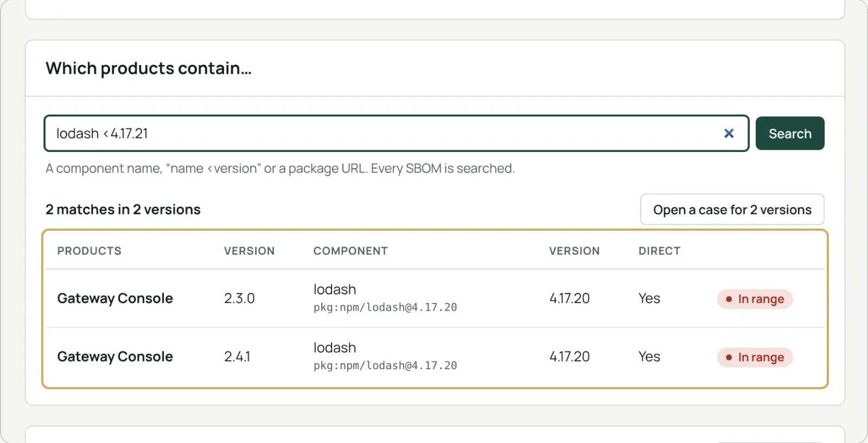Click the DIRECT column header
The width and height of the screenshot is (868, 443).
coord(659,251)
